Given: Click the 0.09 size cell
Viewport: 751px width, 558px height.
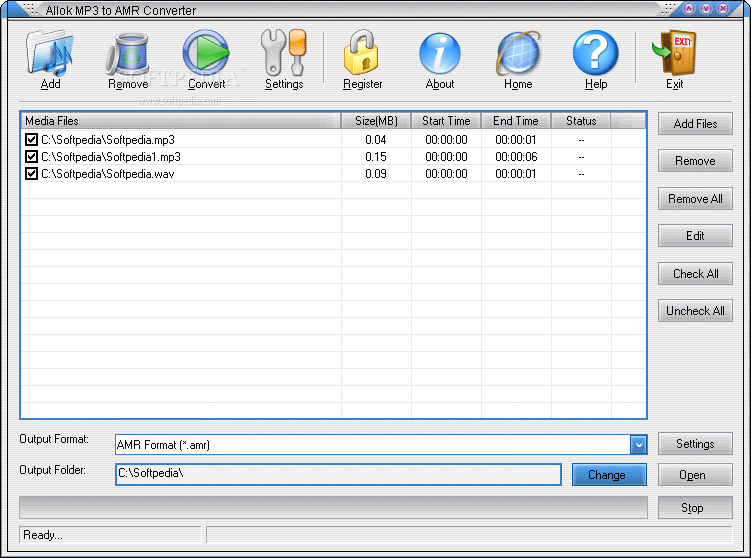Looking at the screenshot, I should (376, 173).
